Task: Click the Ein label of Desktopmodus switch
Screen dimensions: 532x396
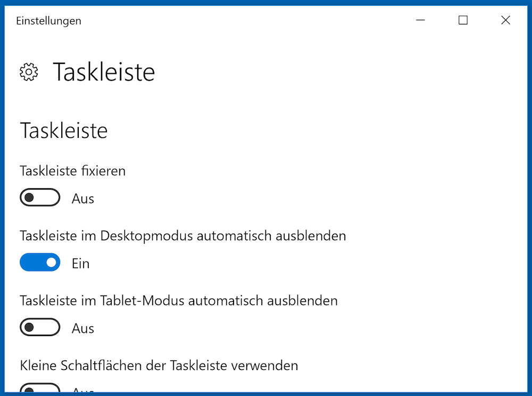Action: 80,263
